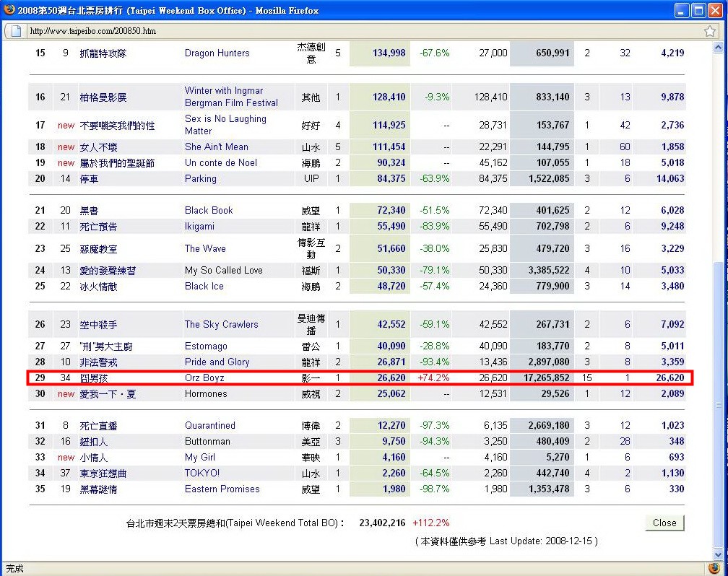The image size is (728, 576).
Task: Click the weekend total value 23,402,216
Action: coord(382,523)
